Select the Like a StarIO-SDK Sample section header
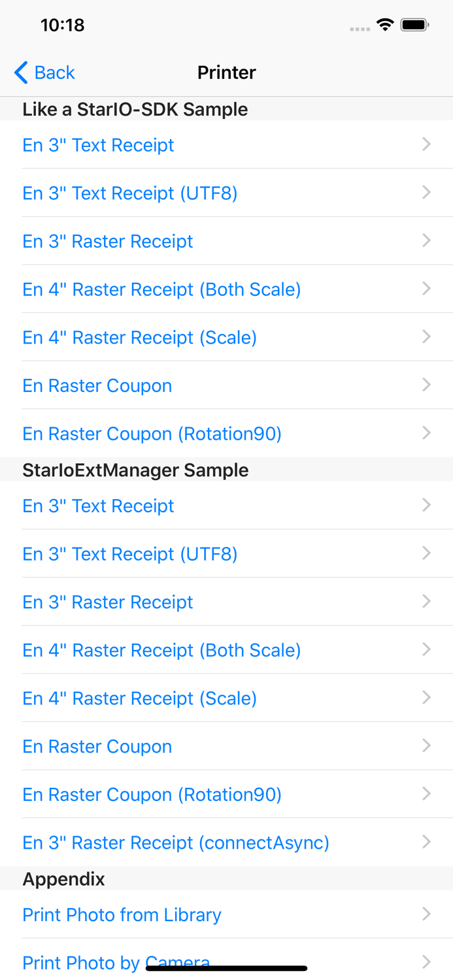 click(x=135, y=109)
